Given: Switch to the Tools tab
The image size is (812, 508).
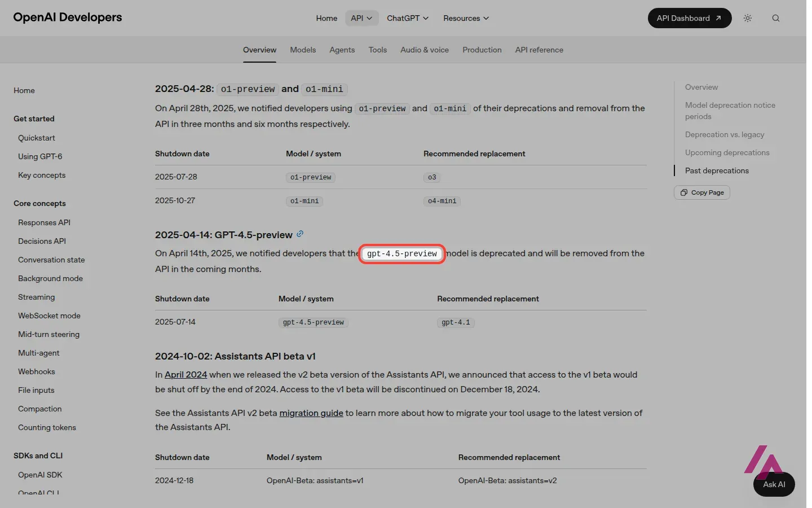Looking at the screenshot, I should coord(378,50).
